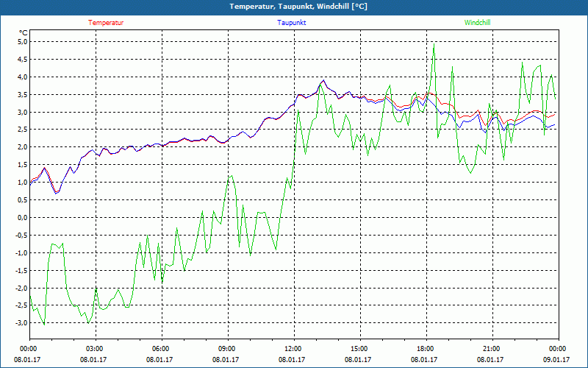
Task: Click the 1,5 axis value
Action: click(23, 165)
